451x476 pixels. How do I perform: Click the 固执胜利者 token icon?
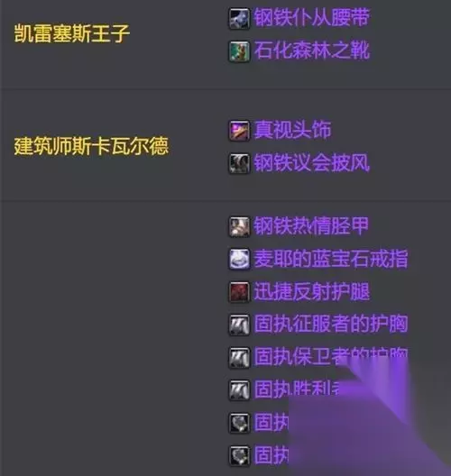(x=239, y=390)
